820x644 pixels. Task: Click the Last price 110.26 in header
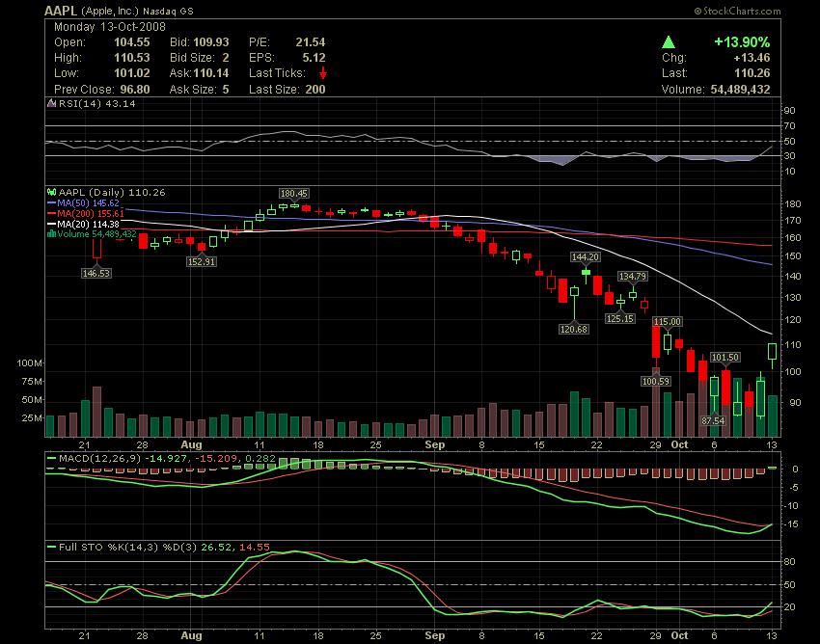752,73
